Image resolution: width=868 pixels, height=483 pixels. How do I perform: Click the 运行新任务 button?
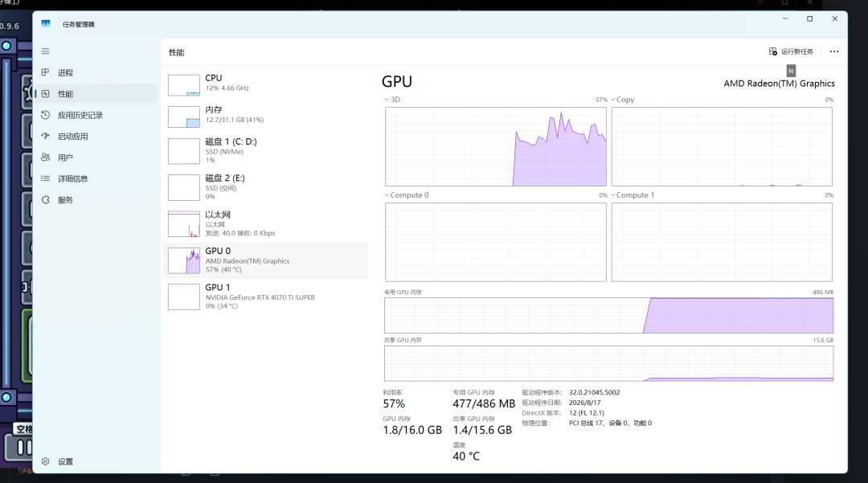[x=791, y=51]
